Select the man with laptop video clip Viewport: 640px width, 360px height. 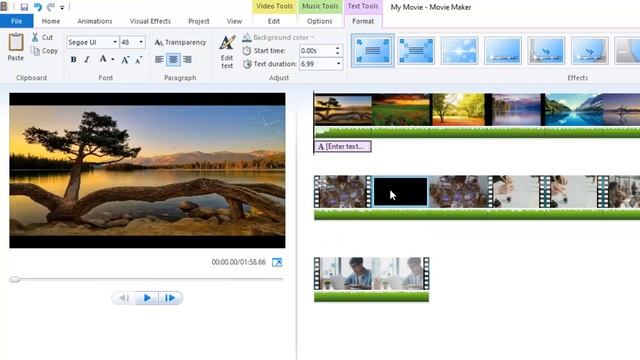(x=371, y=273)
